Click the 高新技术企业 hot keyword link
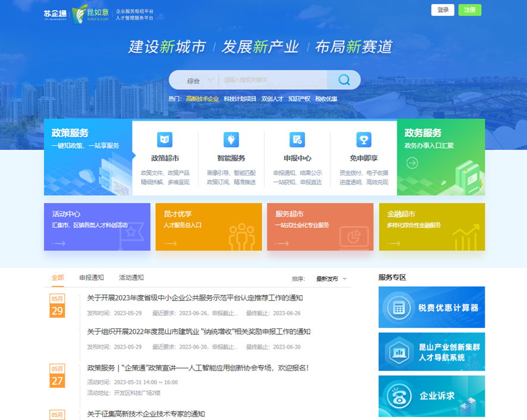The height and width of the screenshot is (420, 527). coord(202,99)
